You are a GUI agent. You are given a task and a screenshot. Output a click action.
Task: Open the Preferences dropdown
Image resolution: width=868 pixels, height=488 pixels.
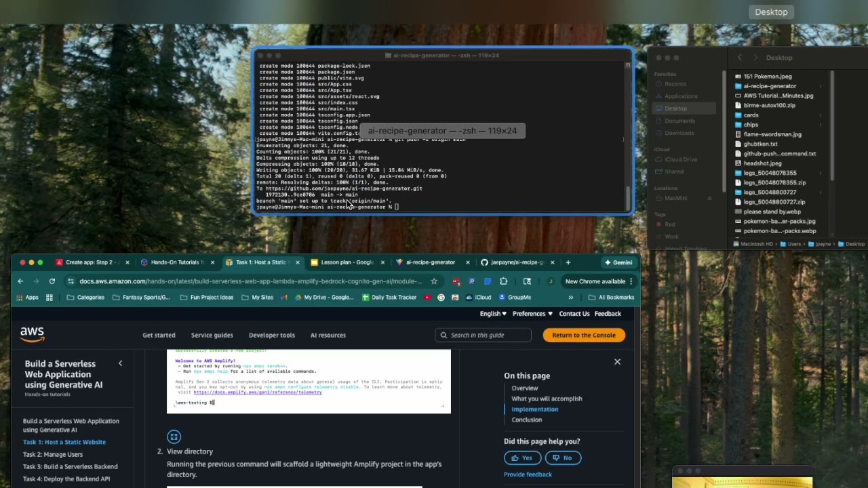click(532, 314)
